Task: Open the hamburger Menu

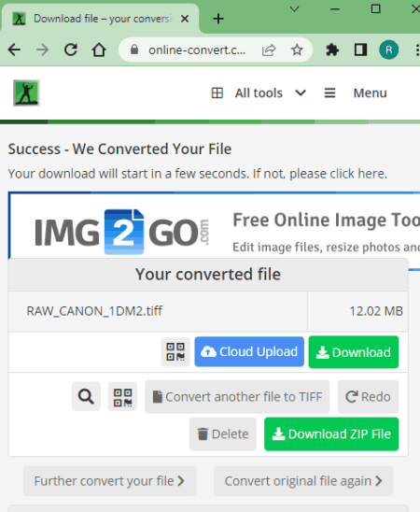Action: click(x=356, y=93)
